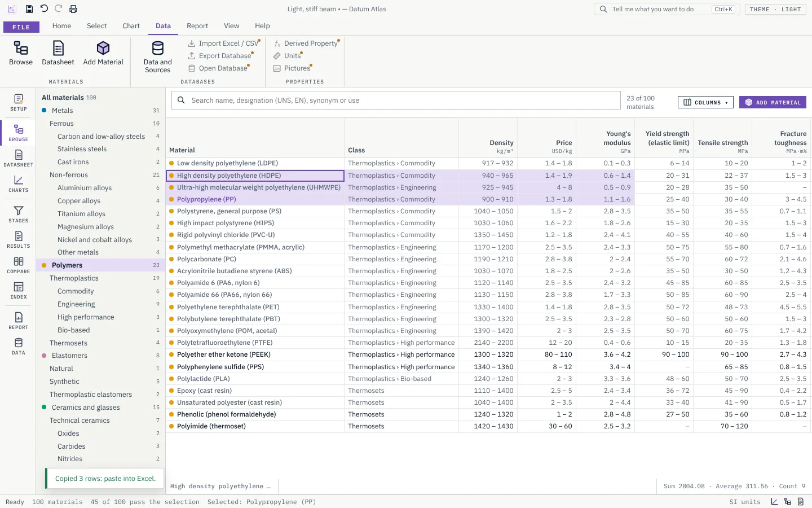Open Pictures property

(292, 68)
